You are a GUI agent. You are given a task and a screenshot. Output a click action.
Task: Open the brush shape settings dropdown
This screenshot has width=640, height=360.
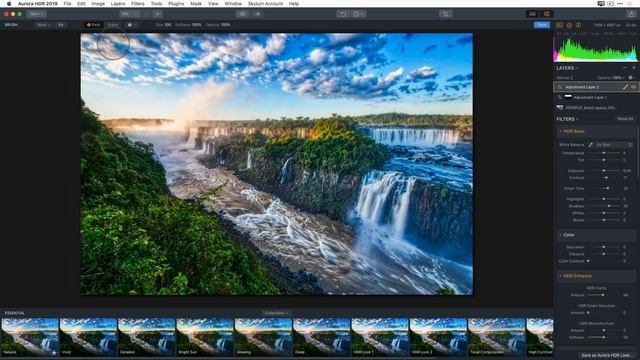coord(131,25)
